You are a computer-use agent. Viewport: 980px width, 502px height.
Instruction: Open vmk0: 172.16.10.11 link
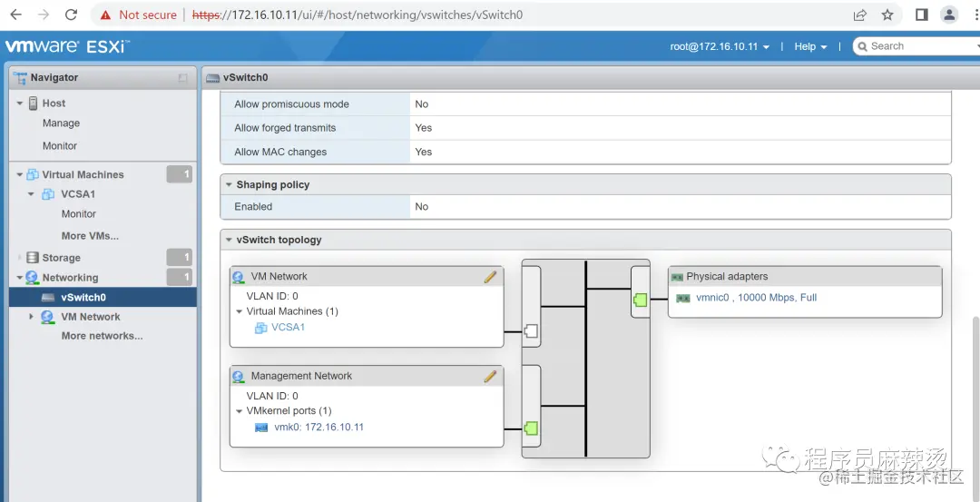[318, 427]
